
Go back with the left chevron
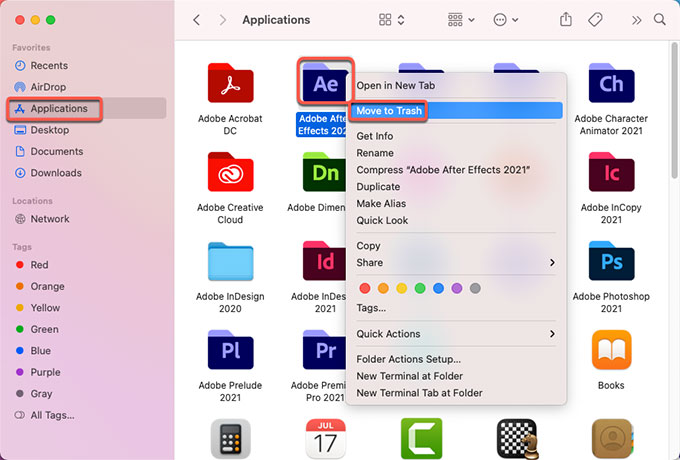coord(196,20)
